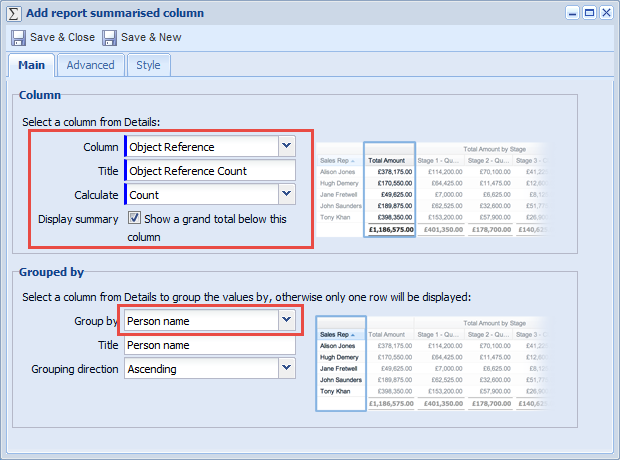The height and width of the screenshot is (460, 620).
Task: Click the 'Display summary' label
Action: click(78, 219)
